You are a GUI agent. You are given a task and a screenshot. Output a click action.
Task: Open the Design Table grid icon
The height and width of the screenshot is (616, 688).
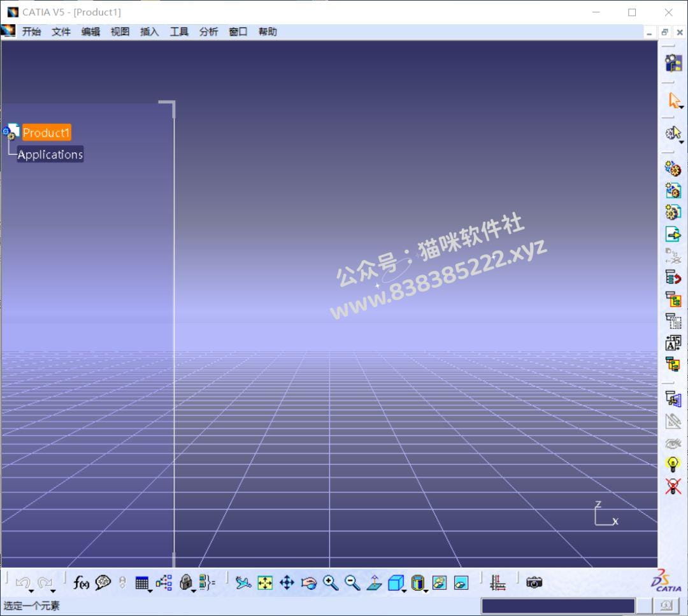(x=141, y=583)
